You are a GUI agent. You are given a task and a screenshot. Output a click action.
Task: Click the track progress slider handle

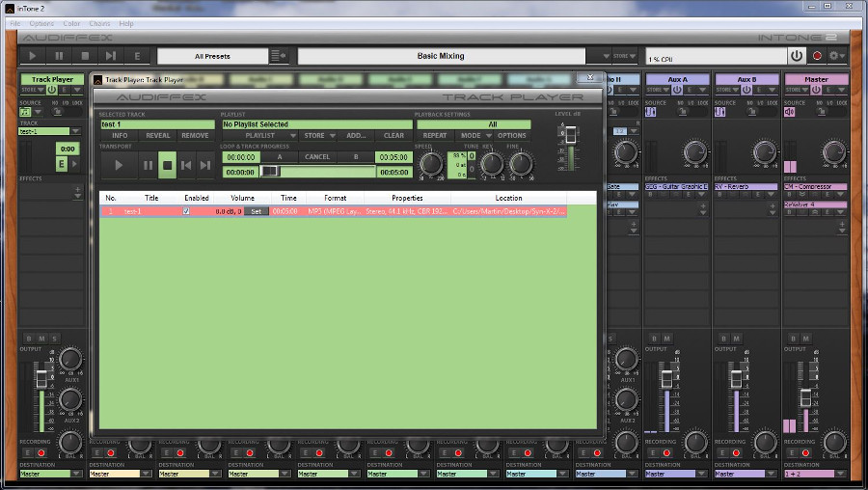pyautogui.click(x=270, y=172)
